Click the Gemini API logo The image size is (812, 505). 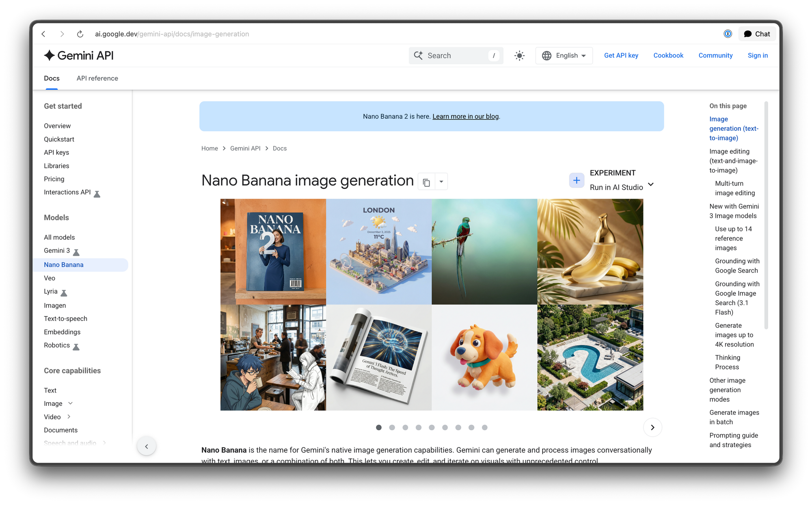tap(79, 56)
